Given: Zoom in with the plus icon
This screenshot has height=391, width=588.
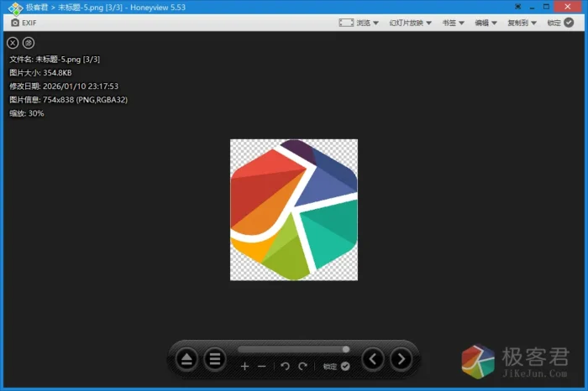Looking at the screenshot, I should pos(244,367).
